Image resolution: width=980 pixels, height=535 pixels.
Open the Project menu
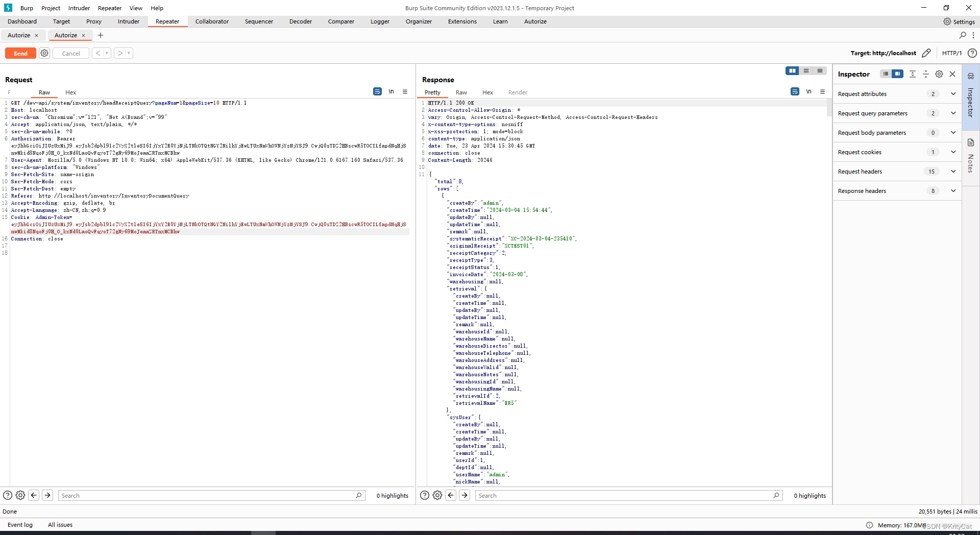51,8
